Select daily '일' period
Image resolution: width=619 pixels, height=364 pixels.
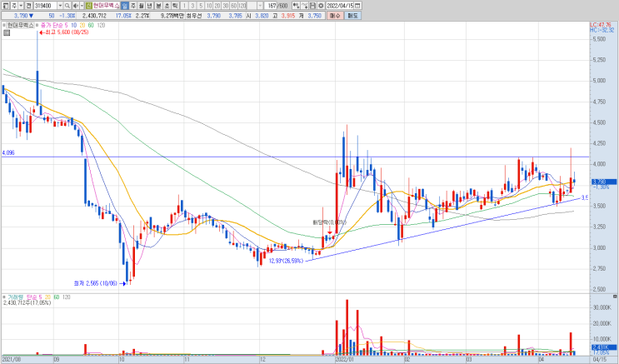pos(125,6)
